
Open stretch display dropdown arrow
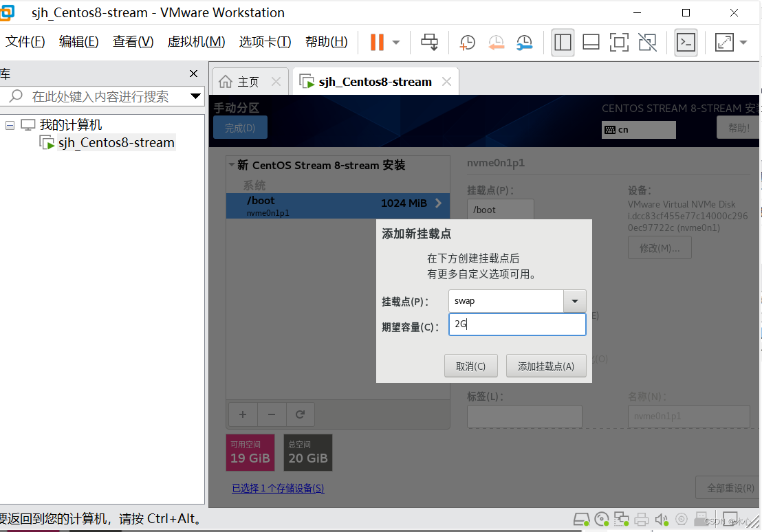click(743, 42)
